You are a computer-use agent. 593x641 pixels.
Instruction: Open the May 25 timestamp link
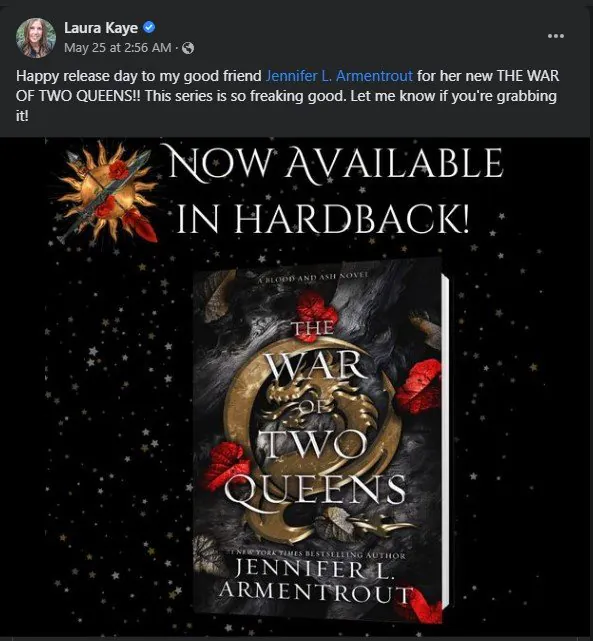[118, 48]
